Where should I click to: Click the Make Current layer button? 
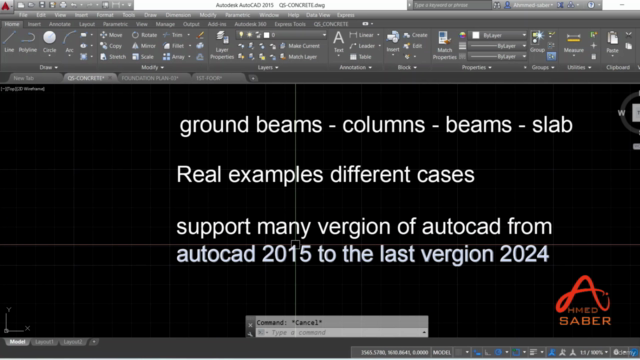[x=300, y=46]
